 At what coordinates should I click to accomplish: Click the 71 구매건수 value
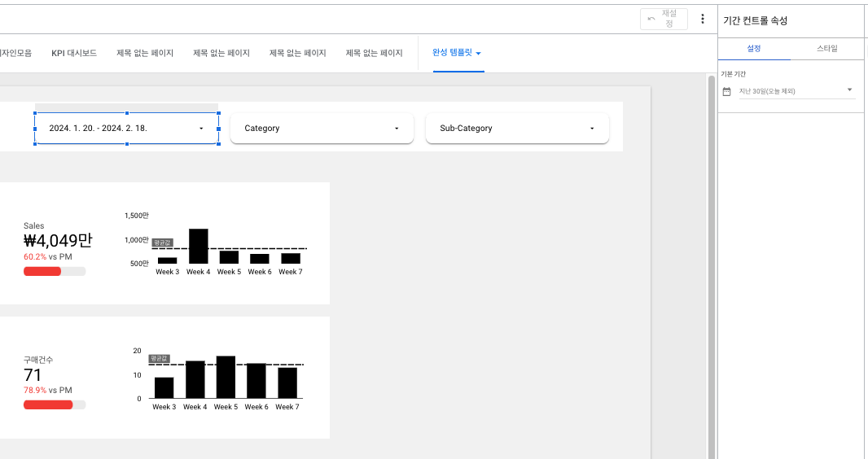pos(33,375)
